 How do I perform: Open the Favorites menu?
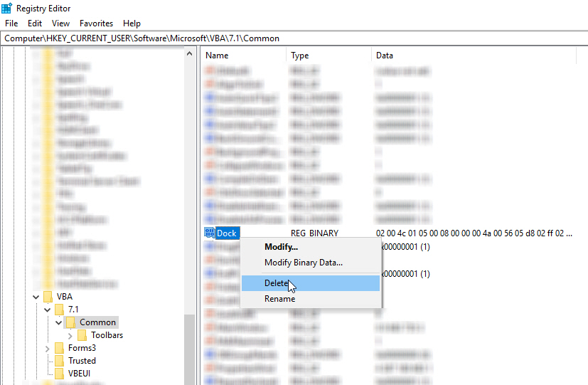[x=96, y=23]
